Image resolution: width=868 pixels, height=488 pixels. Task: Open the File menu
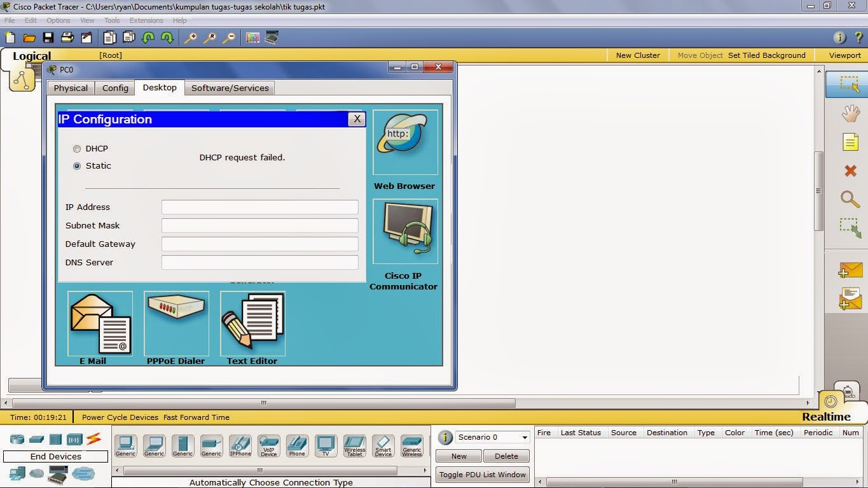pyautogui.click(x=10, y=20)
